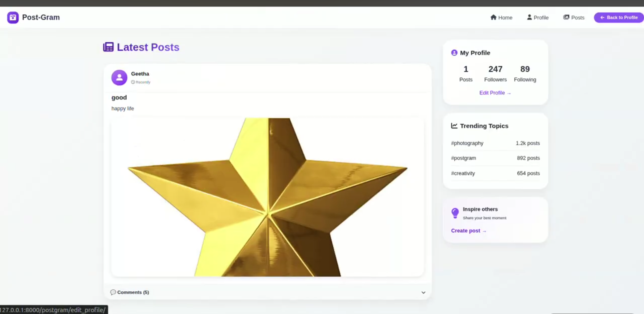Click the lightbulb Inspire others icon

pyautogui.click(x=455, y=213)
